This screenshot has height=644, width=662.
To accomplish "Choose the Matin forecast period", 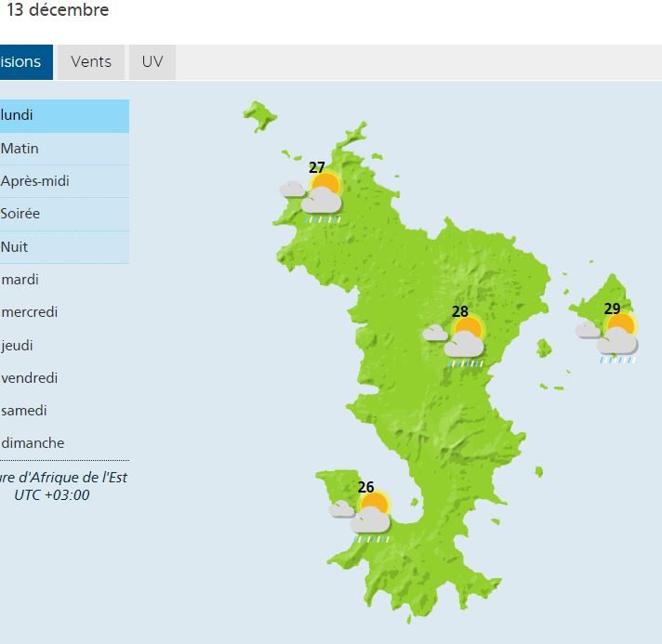I will click(64, 149).
